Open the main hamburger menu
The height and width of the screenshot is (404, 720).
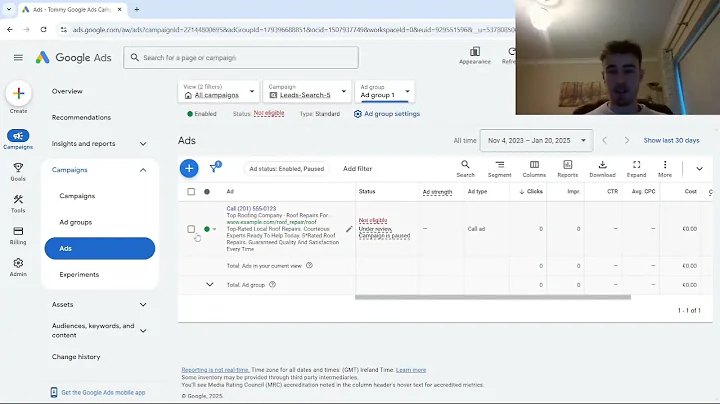(18, 57)
